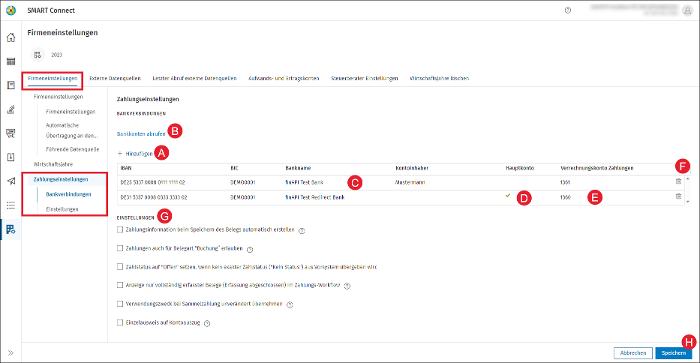The width and height of the screenshot is (700, 363).
Task: Enable Zahlungen auch für Belegart Buchung
Action: [120, 248]
